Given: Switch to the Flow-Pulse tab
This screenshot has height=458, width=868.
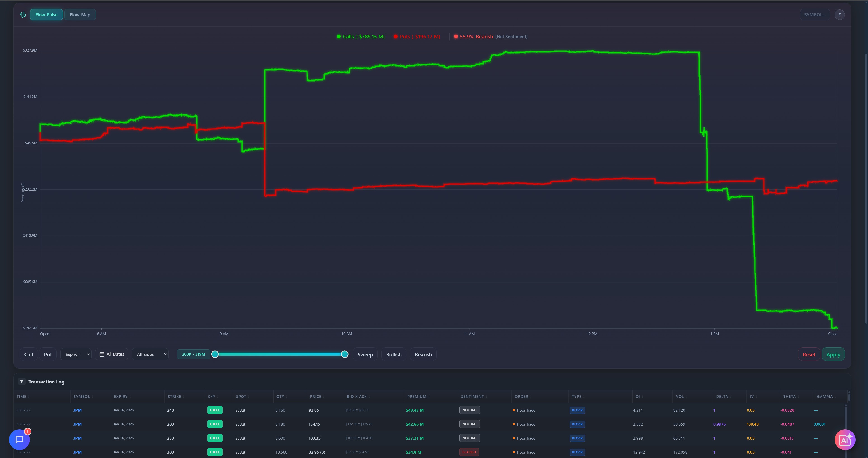Looking at the screenshot, I should (47, 14).
